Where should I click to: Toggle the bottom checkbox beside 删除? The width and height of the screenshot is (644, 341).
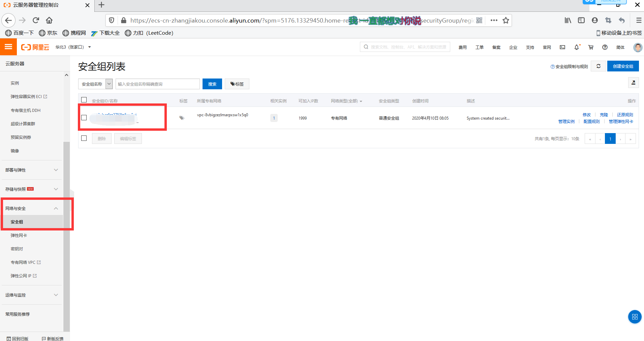(x=84, y=138)
